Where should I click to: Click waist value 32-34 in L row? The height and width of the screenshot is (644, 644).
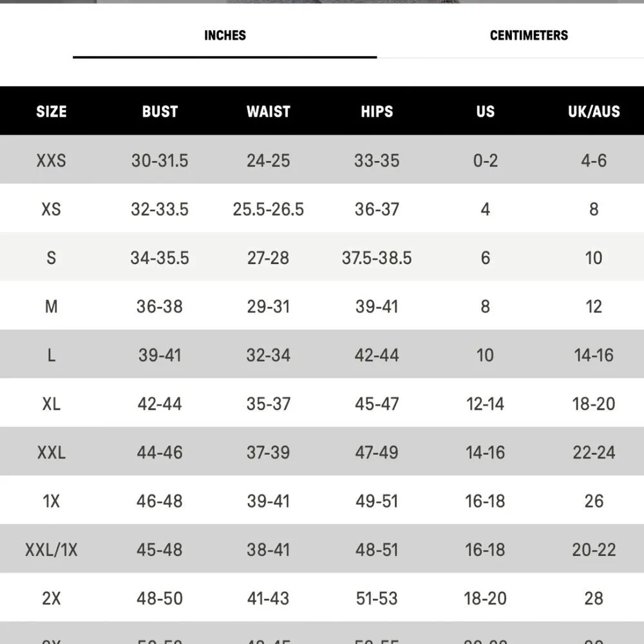coord(268,355)
